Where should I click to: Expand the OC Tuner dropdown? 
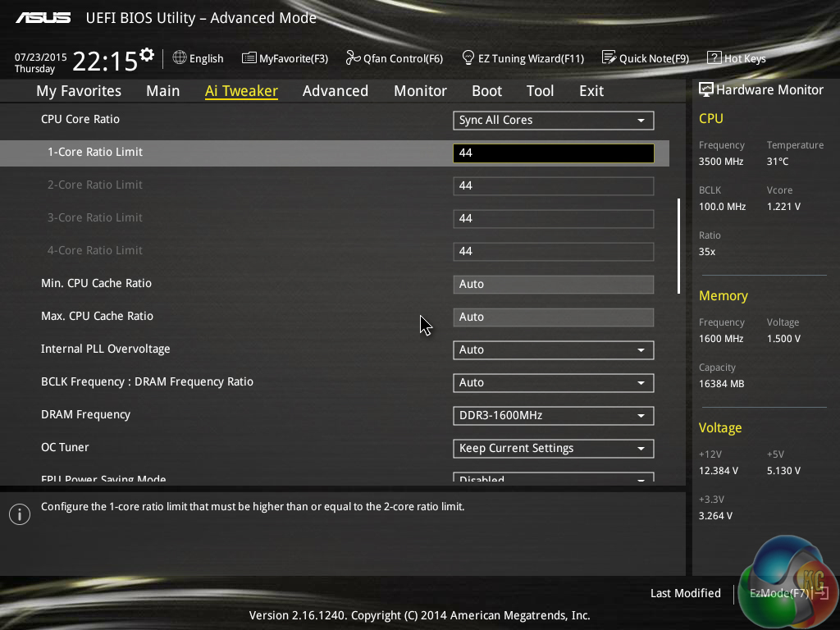pyautogui.click(x=554, y=449)
